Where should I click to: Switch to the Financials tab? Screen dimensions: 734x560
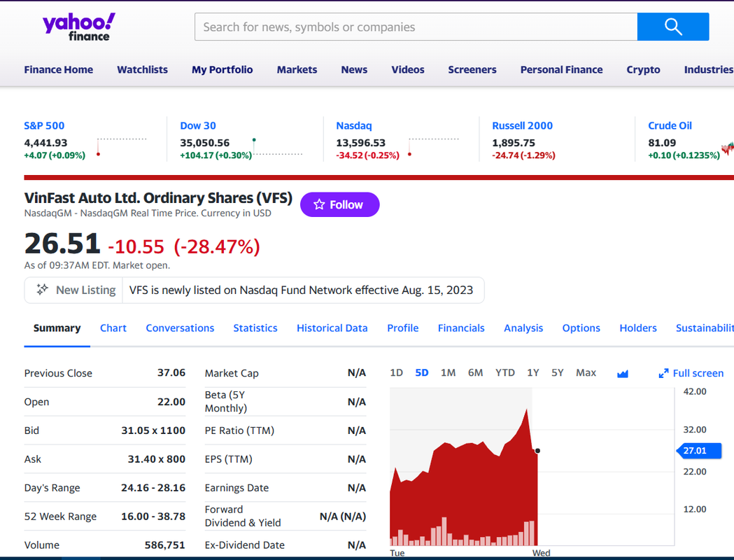tap(461, 328)
